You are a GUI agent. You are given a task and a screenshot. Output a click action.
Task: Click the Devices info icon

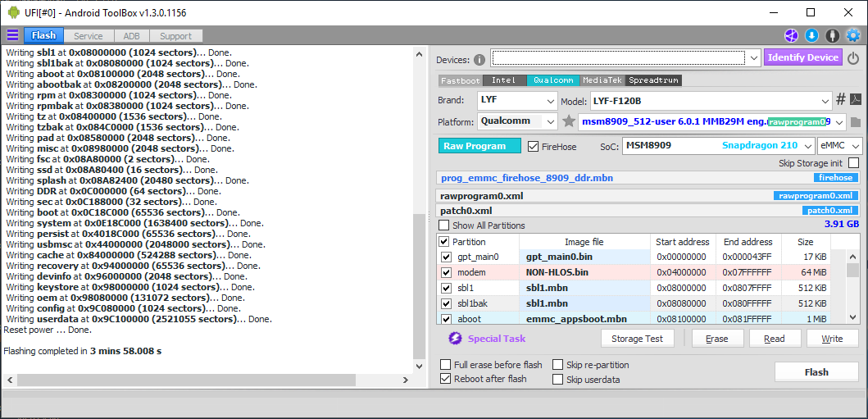pos(479,59)
